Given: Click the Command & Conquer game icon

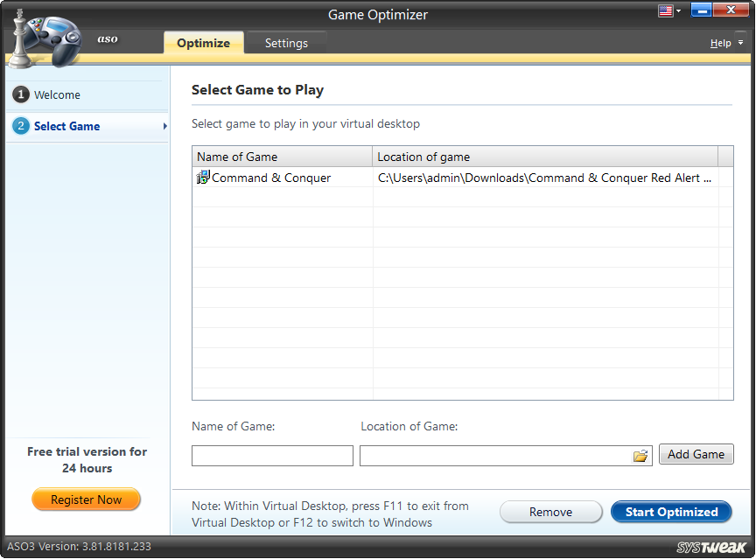Looking at the screenshot, I should coord(201,177).
